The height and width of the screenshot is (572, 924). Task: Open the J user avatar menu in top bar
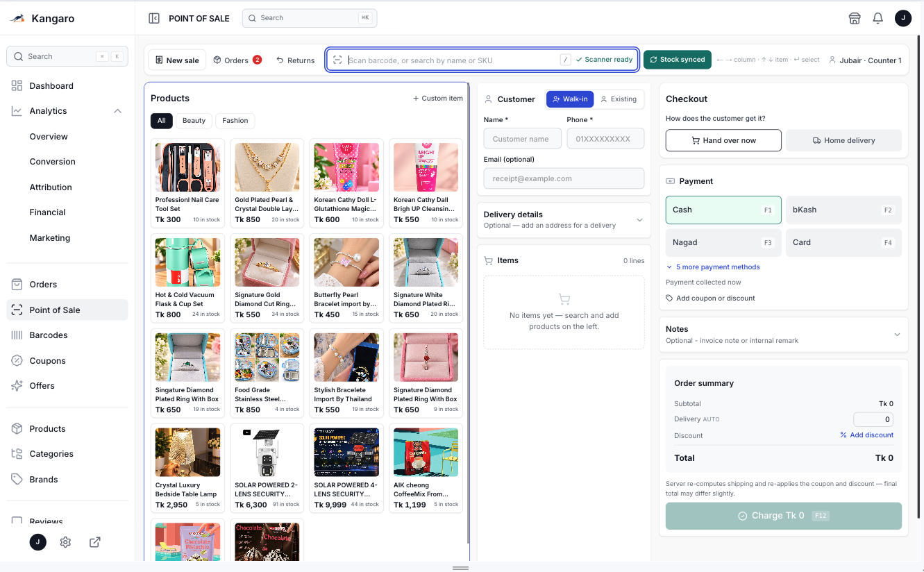click(x=902, y=19)
